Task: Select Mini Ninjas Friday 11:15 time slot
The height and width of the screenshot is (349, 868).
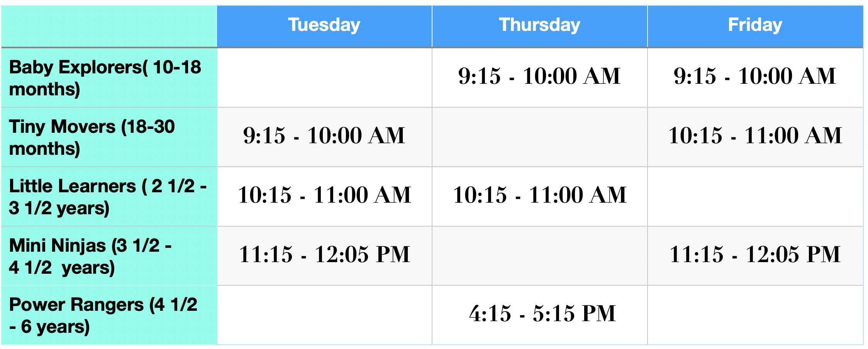Action: (x=755, y=254)
